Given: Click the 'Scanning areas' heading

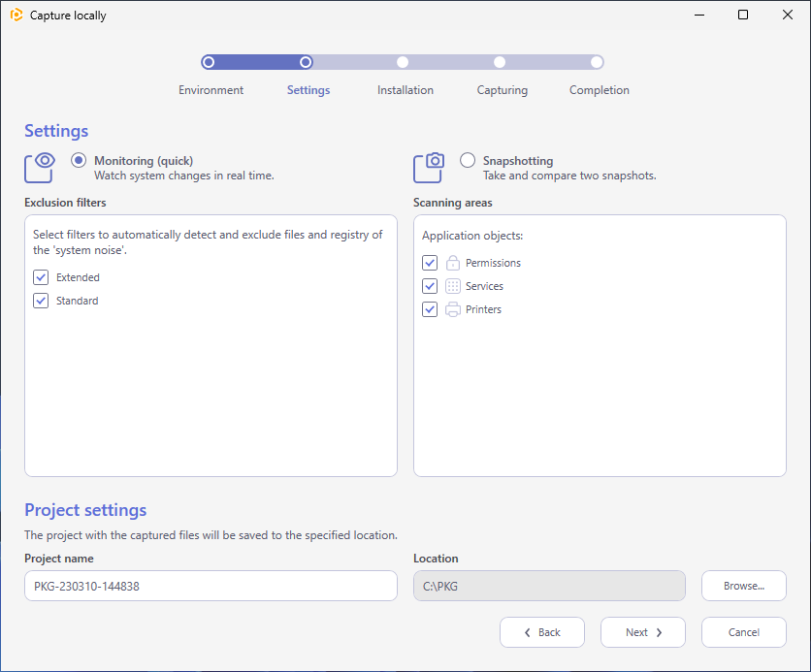Looking at the screenshot, I should click(453, 203).
